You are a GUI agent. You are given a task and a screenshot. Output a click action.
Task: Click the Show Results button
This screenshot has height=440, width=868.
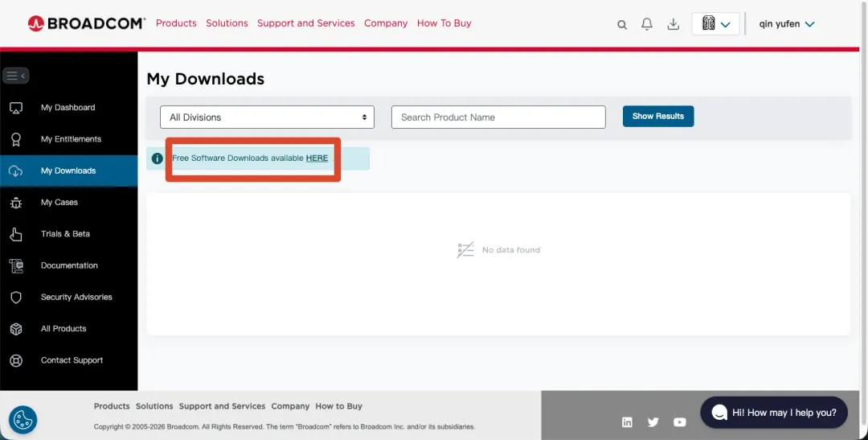[x=658, y=117]
